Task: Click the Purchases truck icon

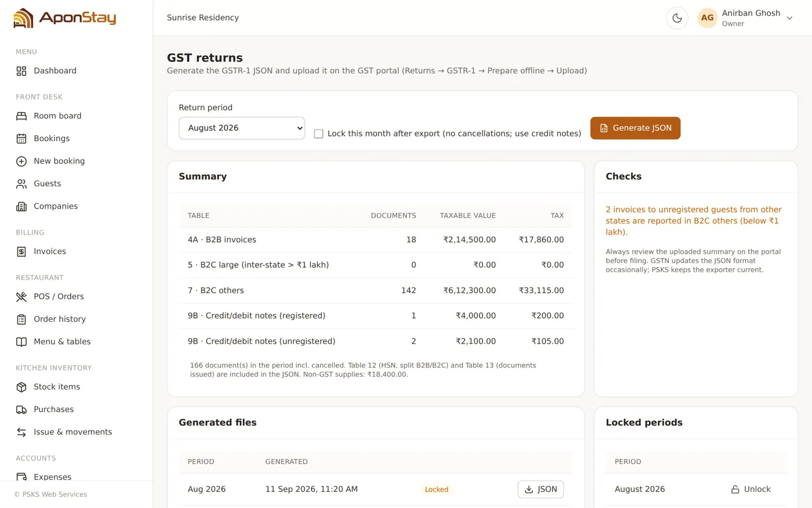Action: click(x=21, y=410)
